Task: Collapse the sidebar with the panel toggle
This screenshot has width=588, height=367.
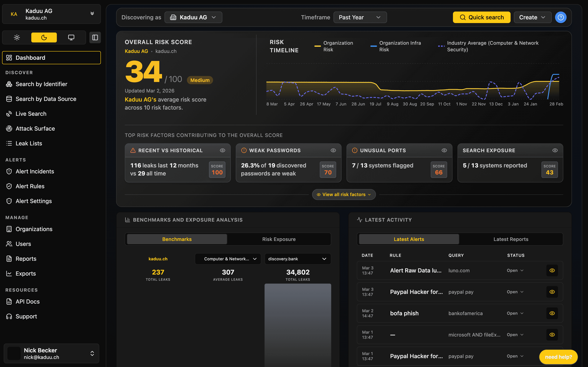Action: (95, 37)
